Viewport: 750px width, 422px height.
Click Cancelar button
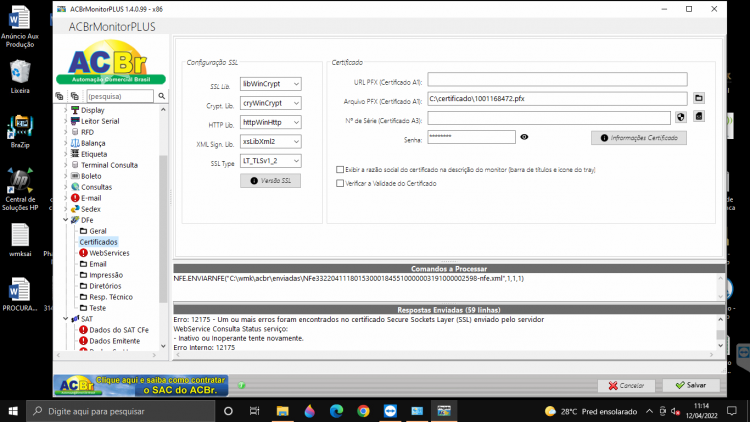pos(627,385)
